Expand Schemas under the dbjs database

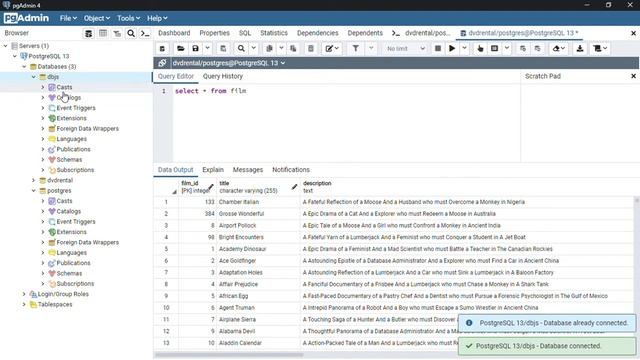click(43, 160)
